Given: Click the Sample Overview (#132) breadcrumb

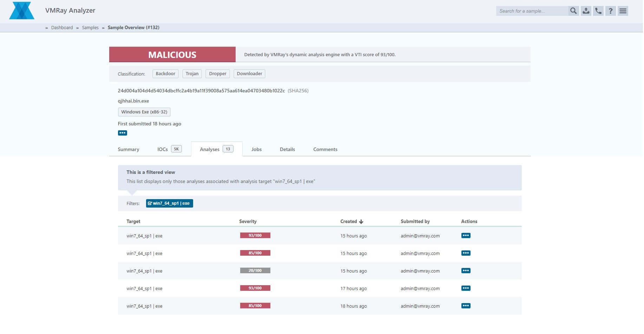Looking at the screenshot, I should click(x=133, y=27).
